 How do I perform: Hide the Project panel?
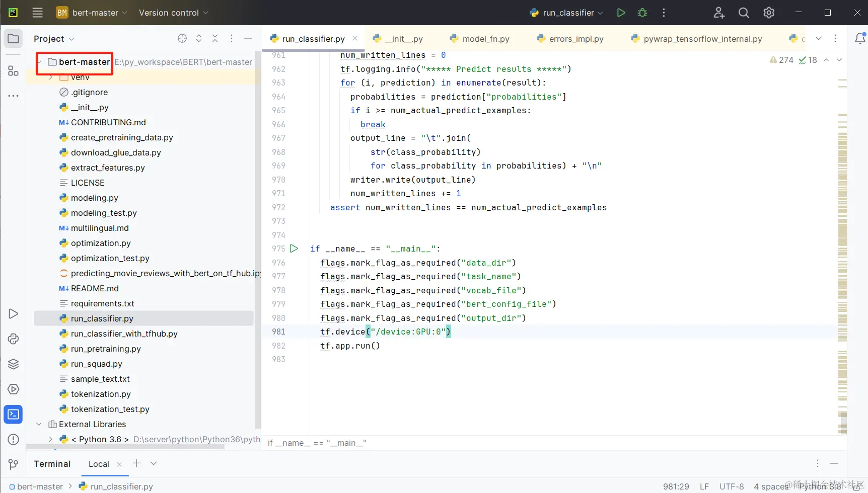tap(248, 38)
